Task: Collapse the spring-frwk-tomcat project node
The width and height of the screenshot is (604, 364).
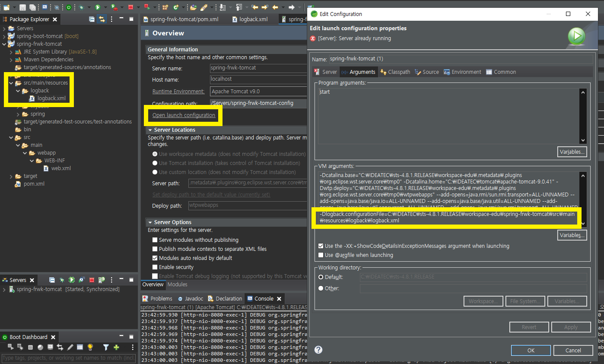Action: click(4, 44)
